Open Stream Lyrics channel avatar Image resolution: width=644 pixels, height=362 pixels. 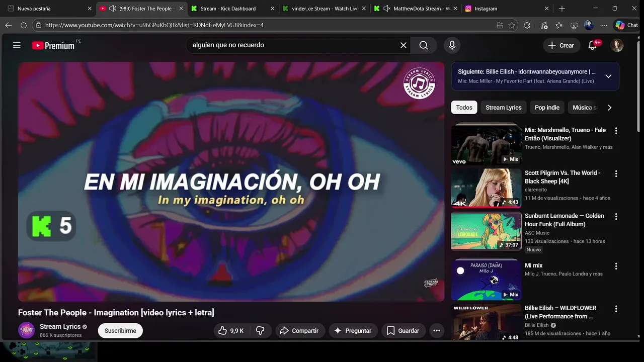tap(26, 330)
